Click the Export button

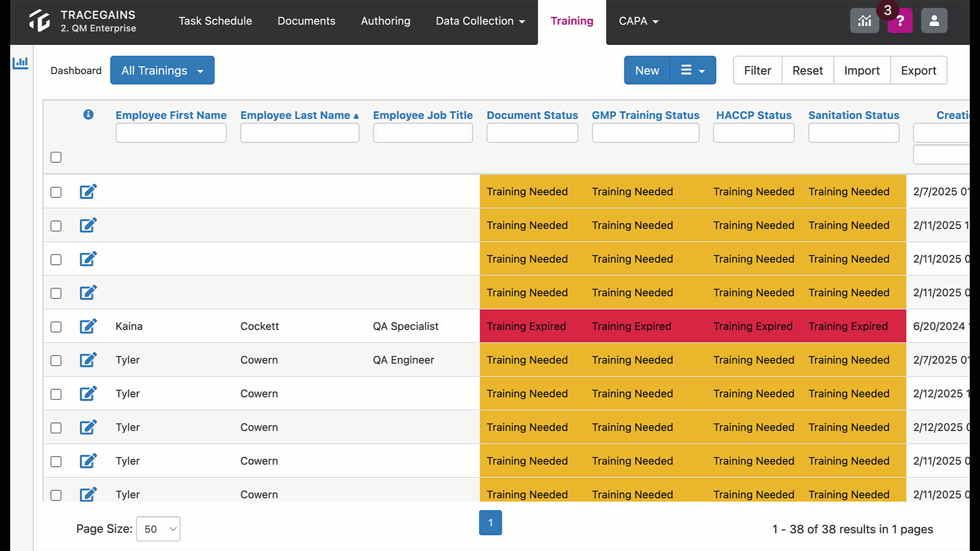click(918, 70)
